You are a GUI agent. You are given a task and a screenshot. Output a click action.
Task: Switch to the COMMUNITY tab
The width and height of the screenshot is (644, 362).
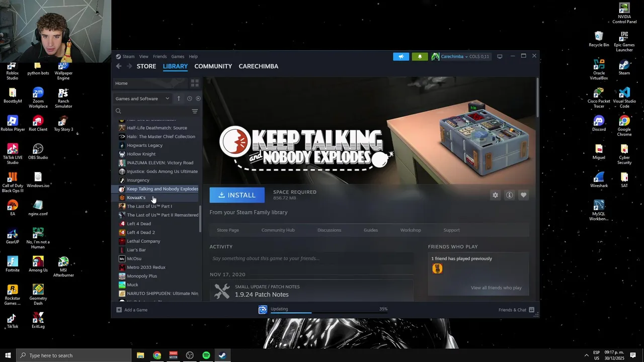coord(213,66)
